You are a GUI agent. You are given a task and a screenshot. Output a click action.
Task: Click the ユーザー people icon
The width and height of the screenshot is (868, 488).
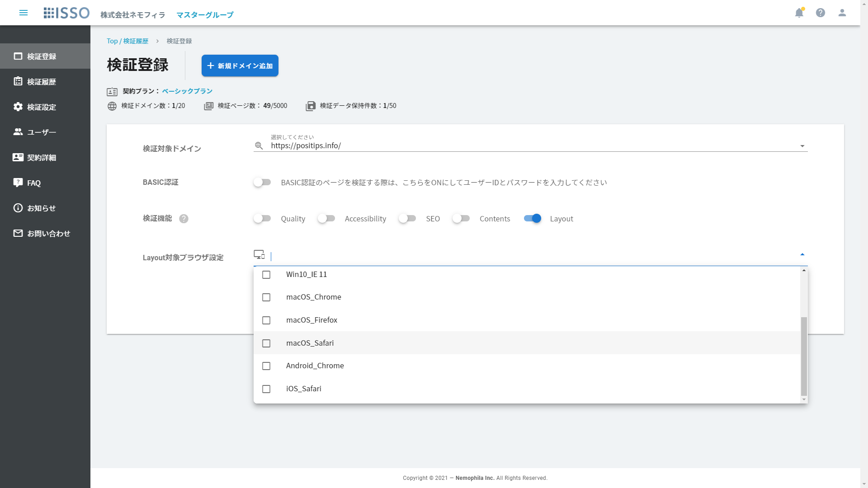click(x=18, y=132)
